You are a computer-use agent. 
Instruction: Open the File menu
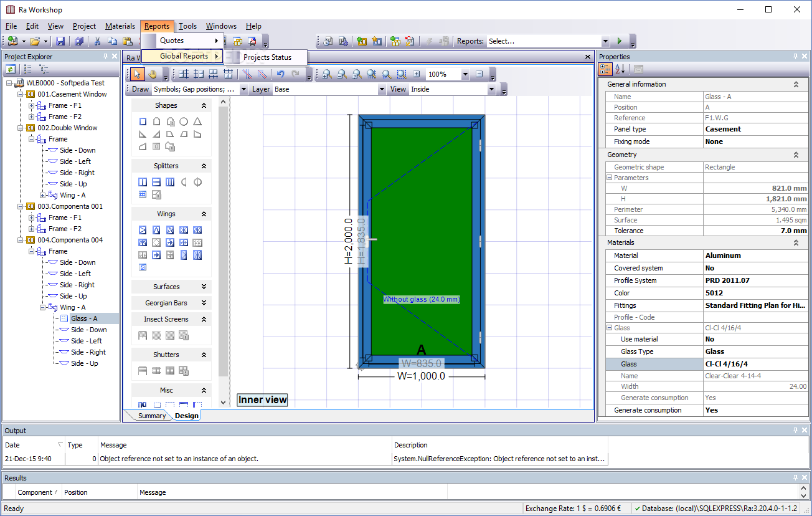pyautogui.click(x=11, y=26)
